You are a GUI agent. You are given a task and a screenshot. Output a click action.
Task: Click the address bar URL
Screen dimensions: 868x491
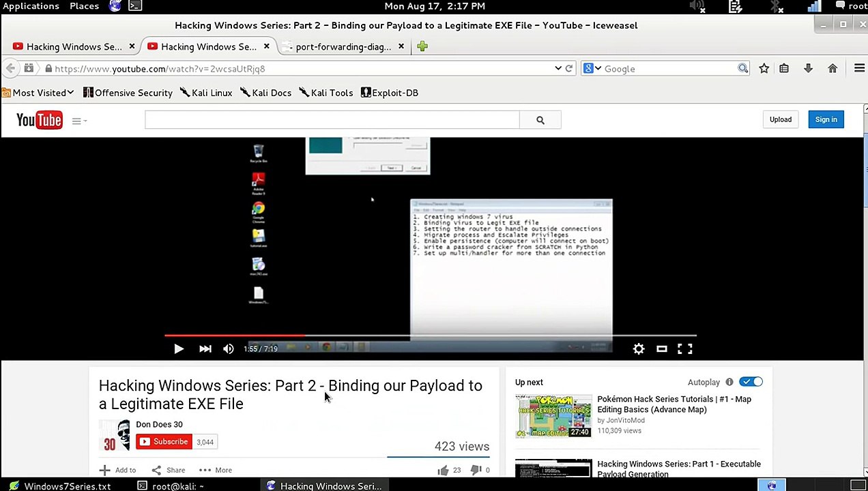pos(160,69)
